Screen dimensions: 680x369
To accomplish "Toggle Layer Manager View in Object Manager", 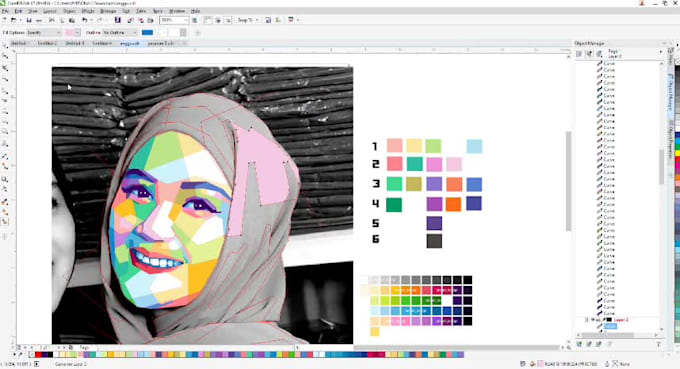I will (x=599, y=54).
